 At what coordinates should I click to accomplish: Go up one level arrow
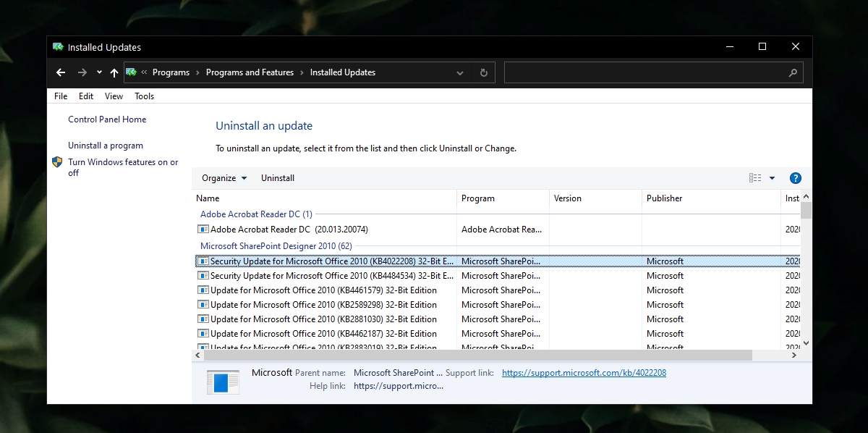click(114, 72)
